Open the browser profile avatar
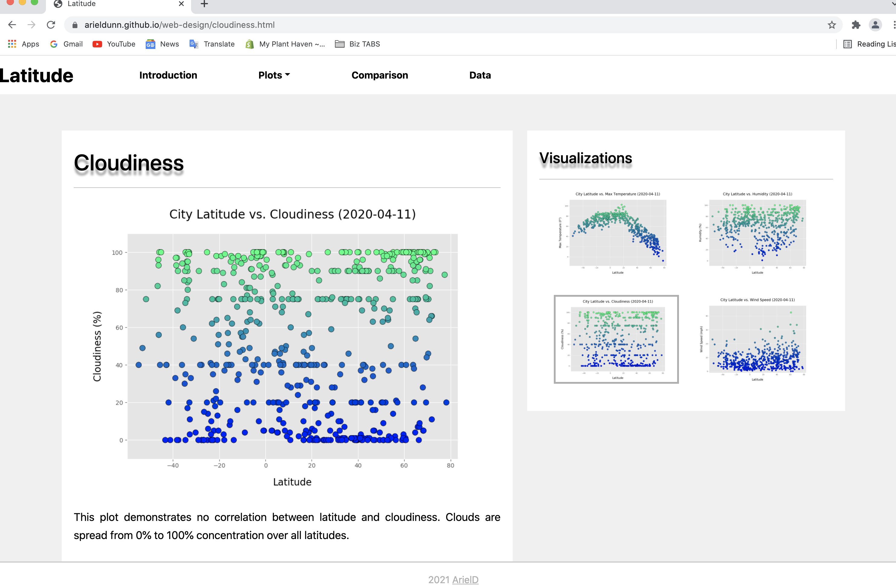896x588 pixels. point(875,25)
